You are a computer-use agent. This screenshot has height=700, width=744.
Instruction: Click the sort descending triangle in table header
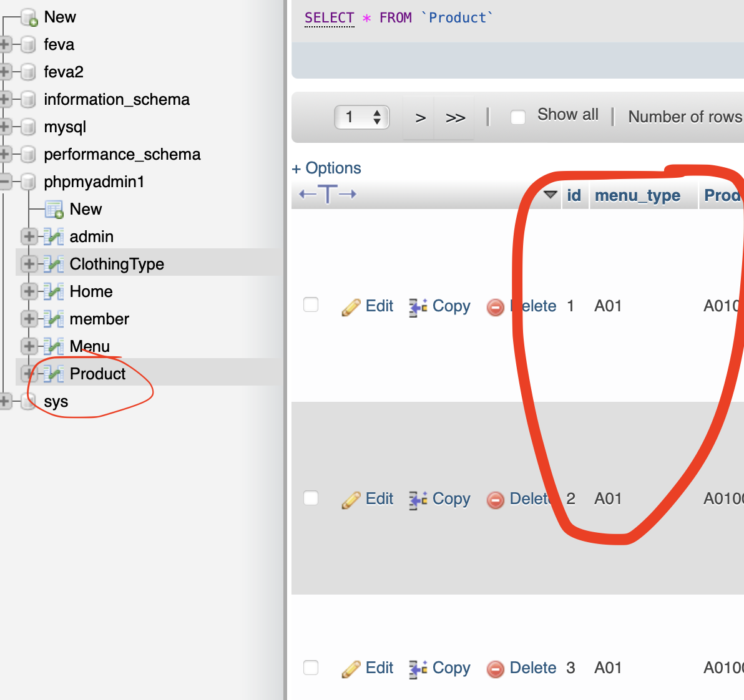click(x=551, y=195)
